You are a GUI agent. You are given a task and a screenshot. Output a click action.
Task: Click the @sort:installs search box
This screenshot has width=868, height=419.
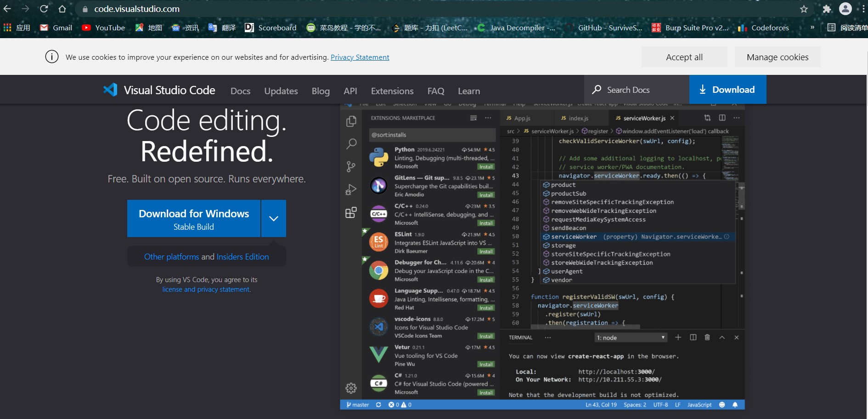(x=432, y=135)
